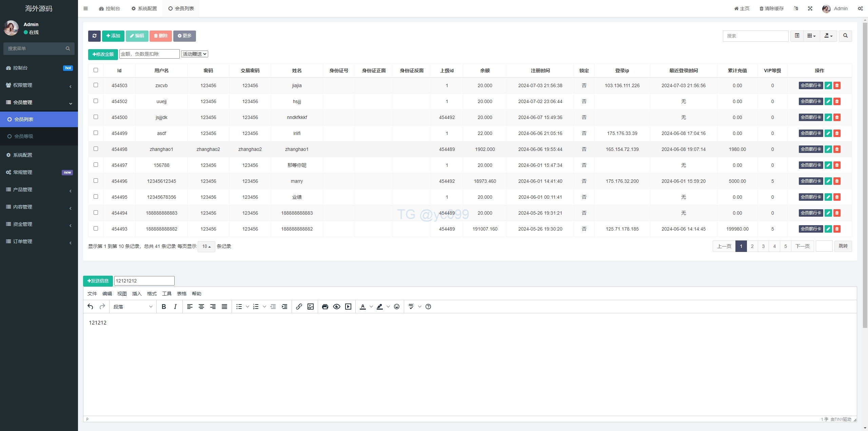Click the insert link icon in editor
The image size is (868, 431).
[x=299, y=307]
